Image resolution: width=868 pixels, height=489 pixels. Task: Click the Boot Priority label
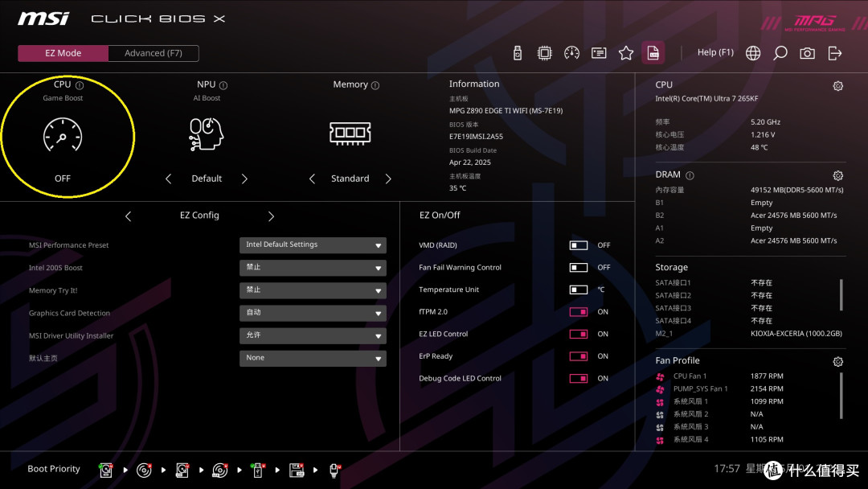tap(54, 469)
